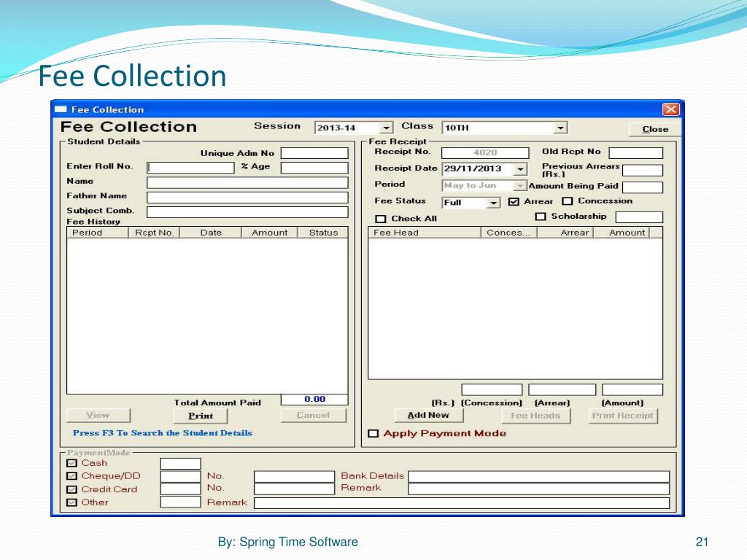
Task: Click the Close button
Action: point(654,129)
